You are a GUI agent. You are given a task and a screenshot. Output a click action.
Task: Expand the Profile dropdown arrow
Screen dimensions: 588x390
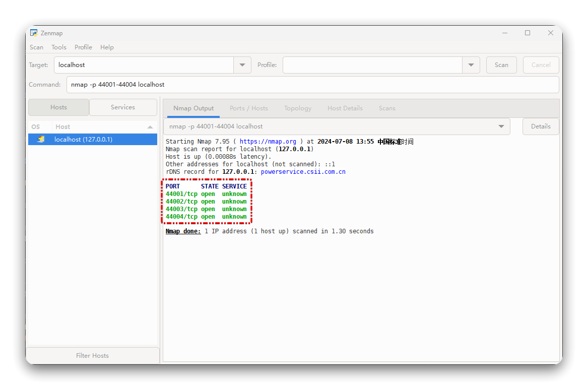tap(471, 65)
